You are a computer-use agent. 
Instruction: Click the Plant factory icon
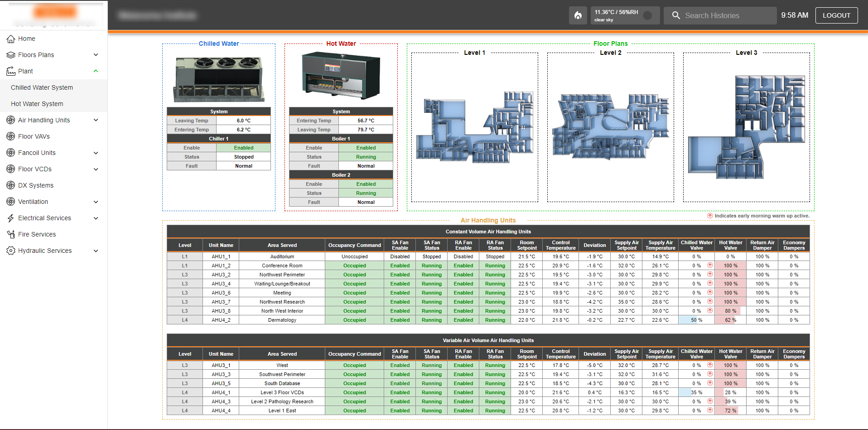point(11,72)
